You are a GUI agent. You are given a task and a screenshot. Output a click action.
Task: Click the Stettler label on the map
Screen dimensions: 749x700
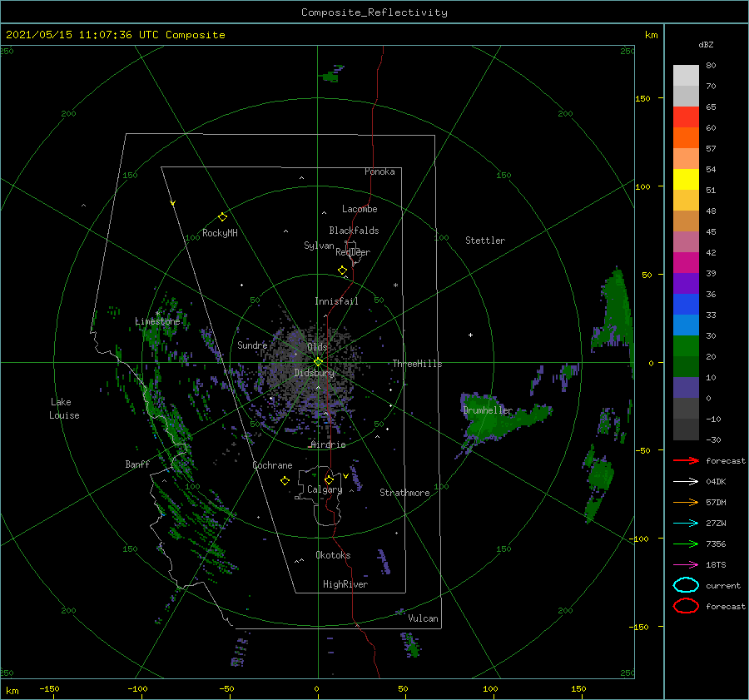485,241
